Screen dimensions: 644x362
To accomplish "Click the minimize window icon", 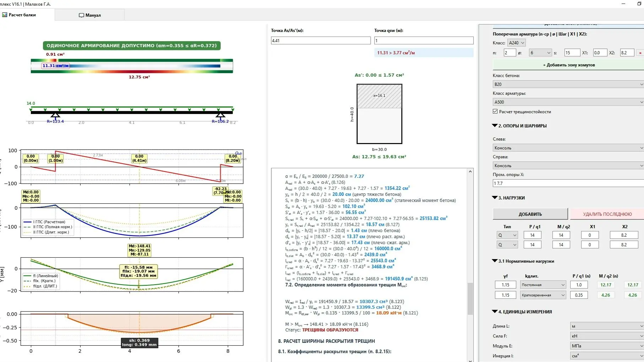I will tap(623, 4).
